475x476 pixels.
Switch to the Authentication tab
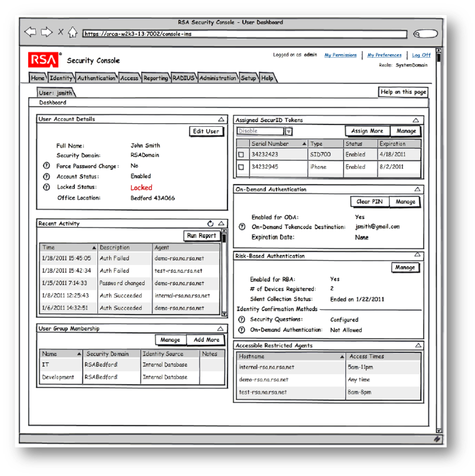96,78
